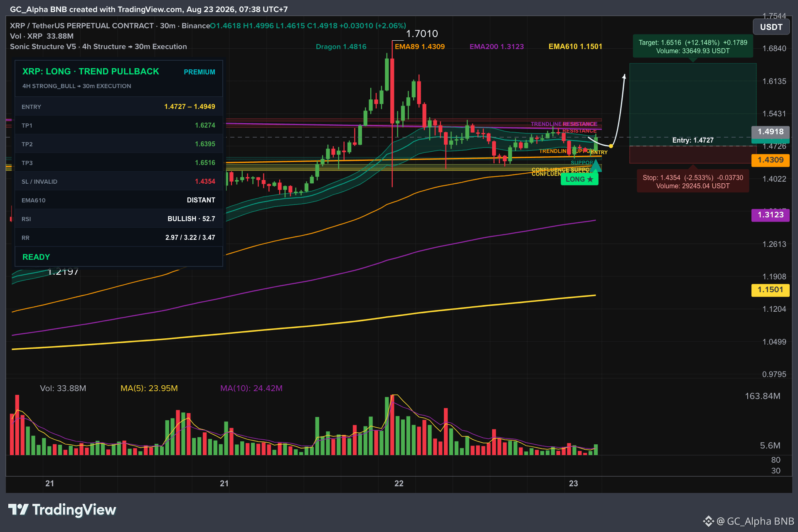Click the 'MA(5): 23.95M' volume label
Image resolution: width=798 pixels, height=532 pixels.
coord(149,388)
